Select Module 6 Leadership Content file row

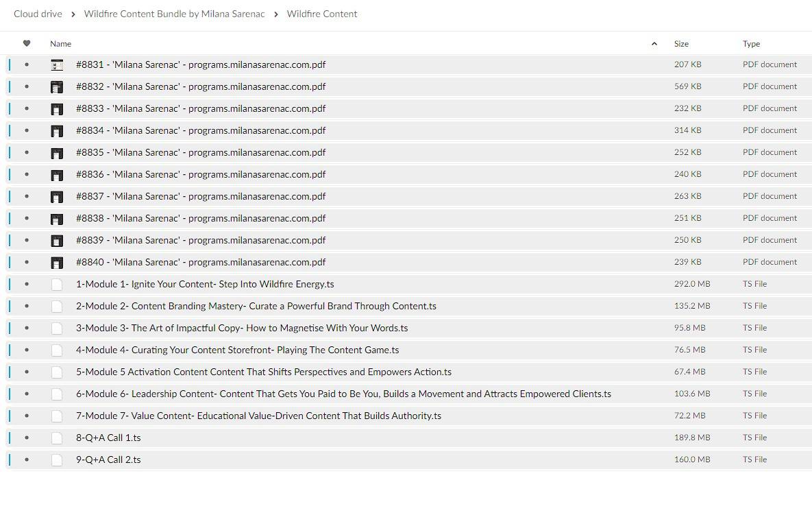(343, 394)
